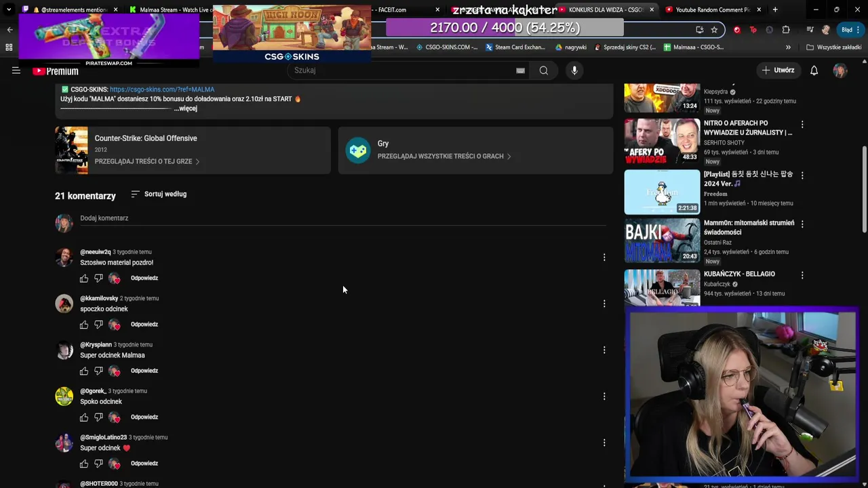This screenshot has height=488, width=868.
Task: Toggle creator heart on @Kryspiann comment
Action: coord(114,371)
